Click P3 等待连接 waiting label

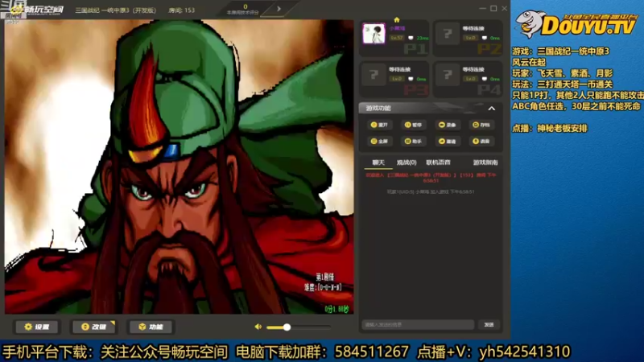[x=399, y=69]
